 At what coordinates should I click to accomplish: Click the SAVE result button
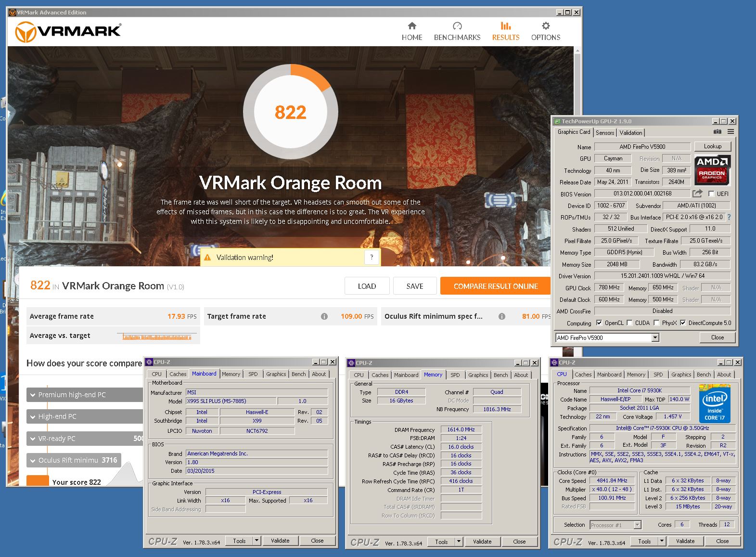coord(415,286)
